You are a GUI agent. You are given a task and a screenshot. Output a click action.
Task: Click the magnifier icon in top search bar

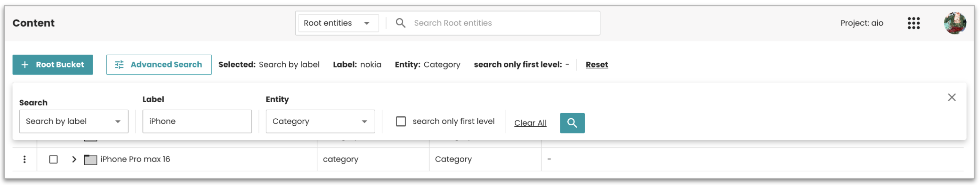[400, 23]
